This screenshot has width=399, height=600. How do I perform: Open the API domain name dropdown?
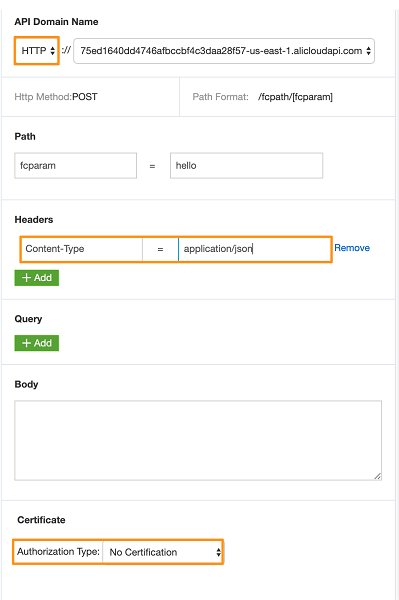click(x=224, y=51)
